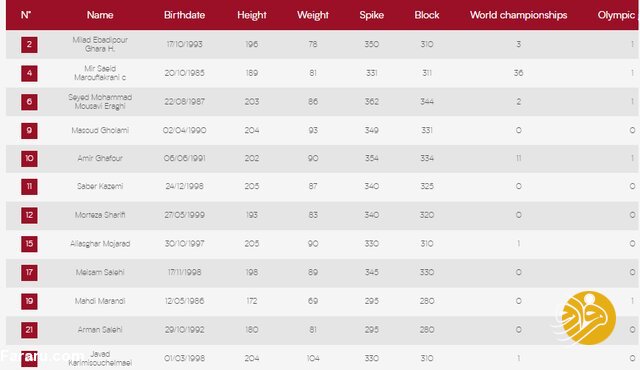Click the number 2 jersey badge
The width and height of the screenshot is (640, 370).
click(x=29, y=44)
